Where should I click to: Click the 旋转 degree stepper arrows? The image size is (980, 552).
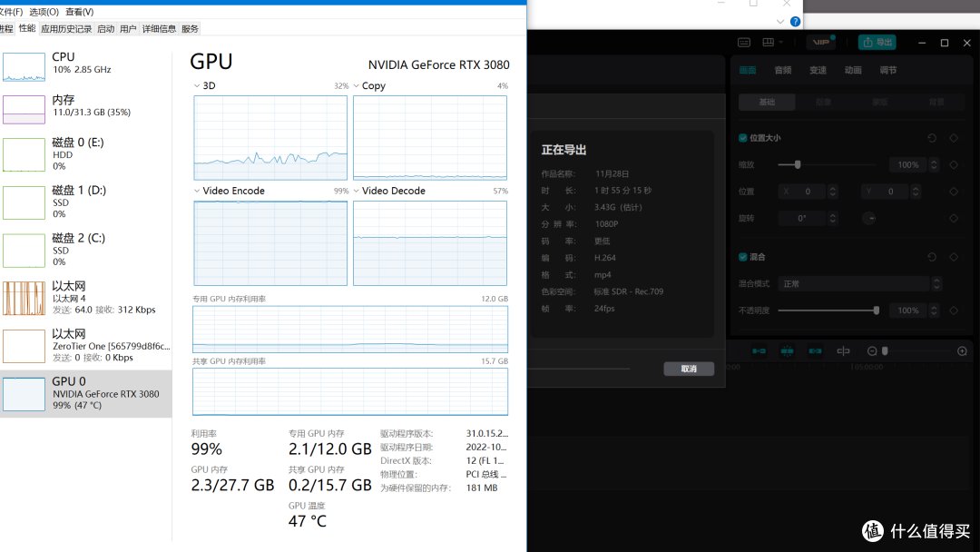point(832,218)
